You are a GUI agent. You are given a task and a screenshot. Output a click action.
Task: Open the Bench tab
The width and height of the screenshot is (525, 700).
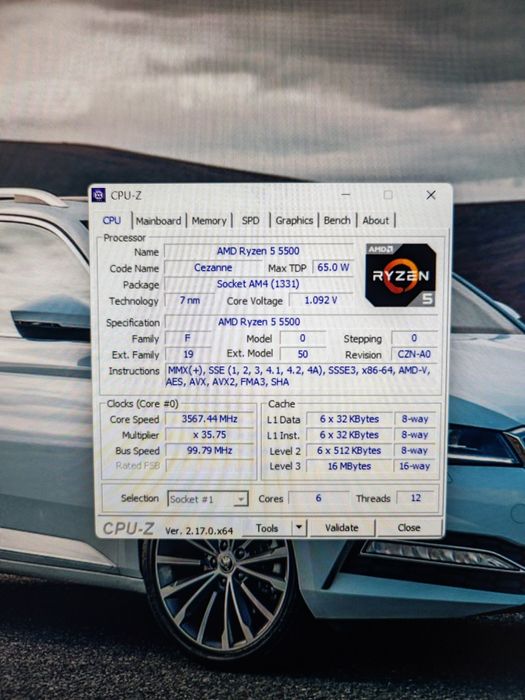337,220
